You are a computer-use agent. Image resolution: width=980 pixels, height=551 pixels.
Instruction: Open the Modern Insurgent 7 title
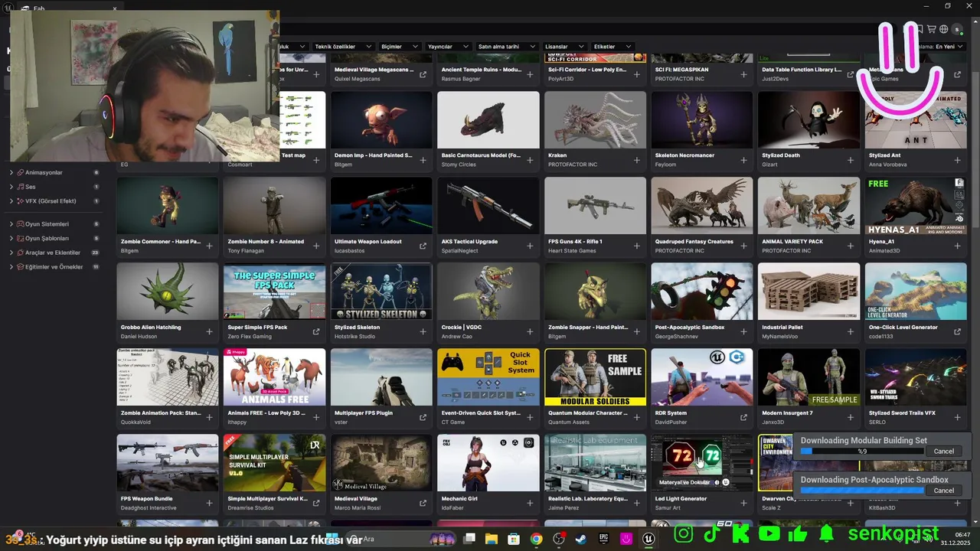pyautogui.click(x=788, y=412)
